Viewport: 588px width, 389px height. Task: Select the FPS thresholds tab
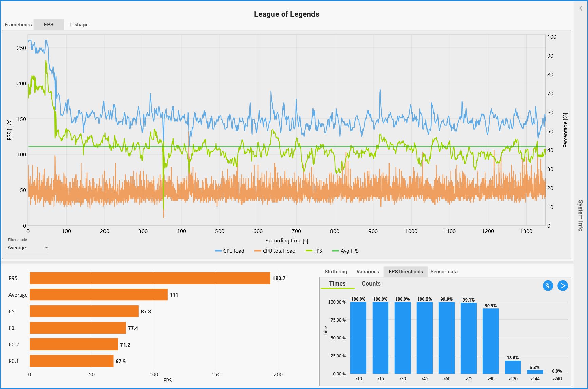[405, 272]
